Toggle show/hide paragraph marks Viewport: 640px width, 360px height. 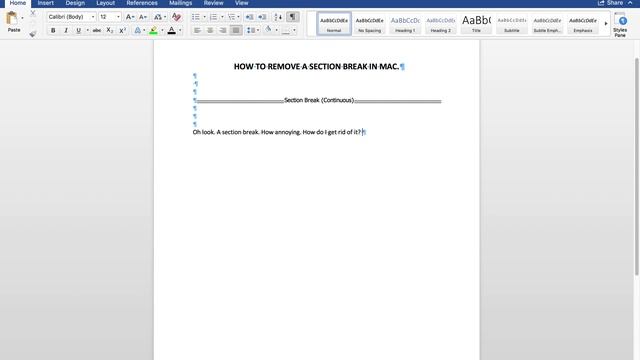pyautogui.click(x=292, y=17)
